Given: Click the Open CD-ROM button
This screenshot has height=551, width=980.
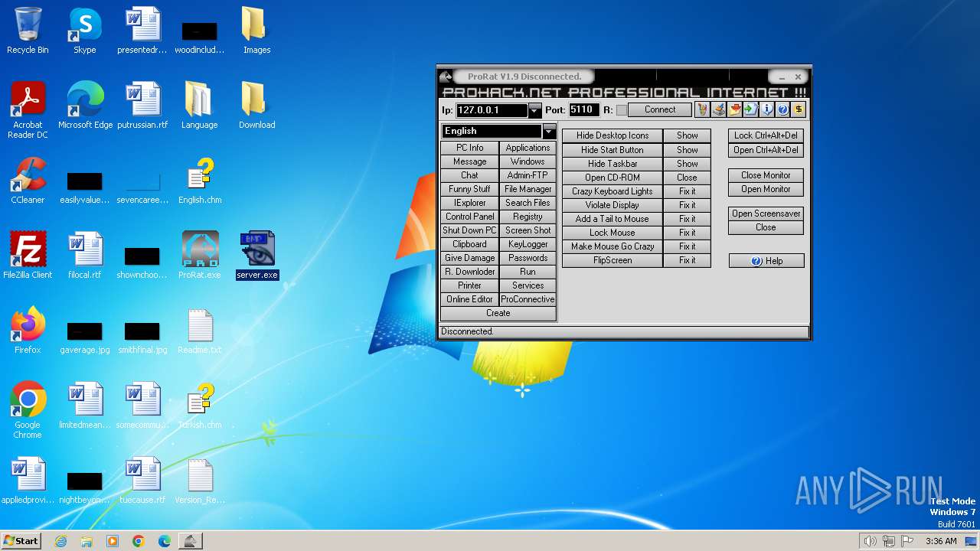Looking at the screenshot, I should 612,178.
